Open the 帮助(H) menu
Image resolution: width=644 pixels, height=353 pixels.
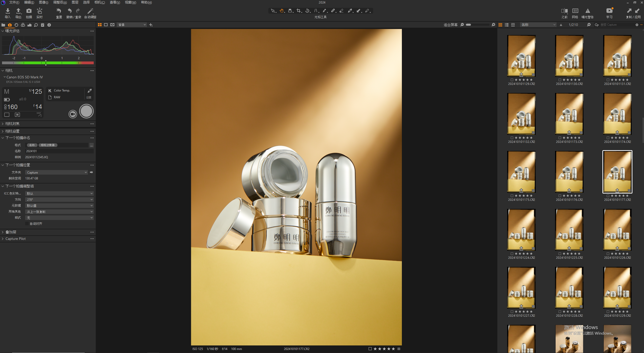click(146, 2)
